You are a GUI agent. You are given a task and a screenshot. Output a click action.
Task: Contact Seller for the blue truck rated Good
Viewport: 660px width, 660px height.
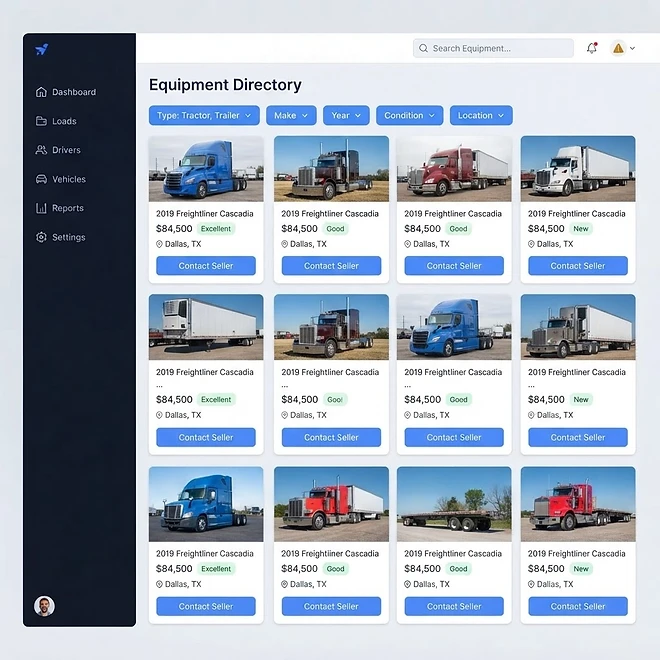tap(454, 437)
